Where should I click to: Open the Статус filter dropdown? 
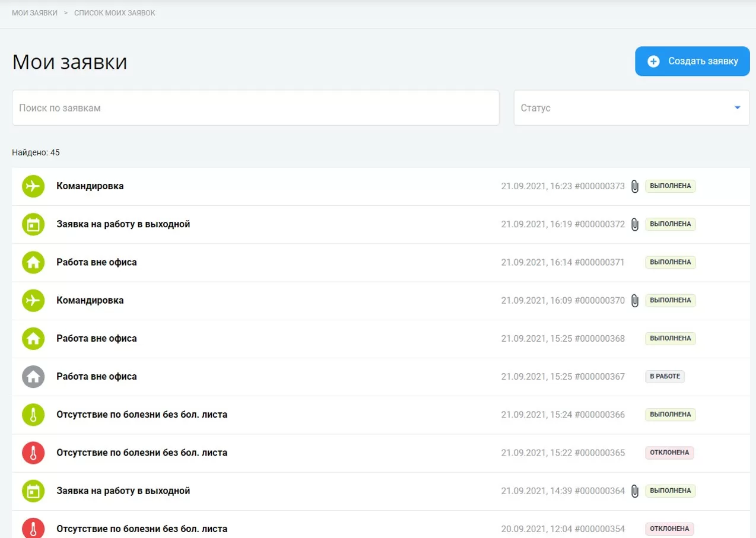(x=623, y=108)
